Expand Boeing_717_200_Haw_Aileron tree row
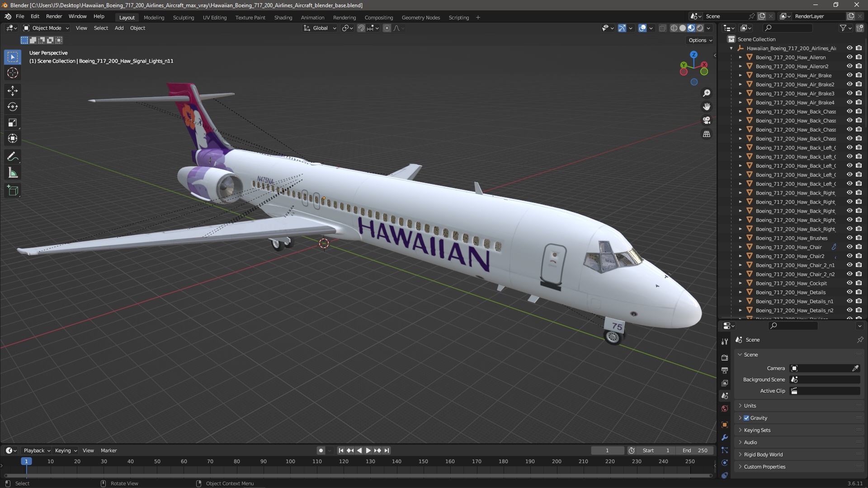 [741, 57]
